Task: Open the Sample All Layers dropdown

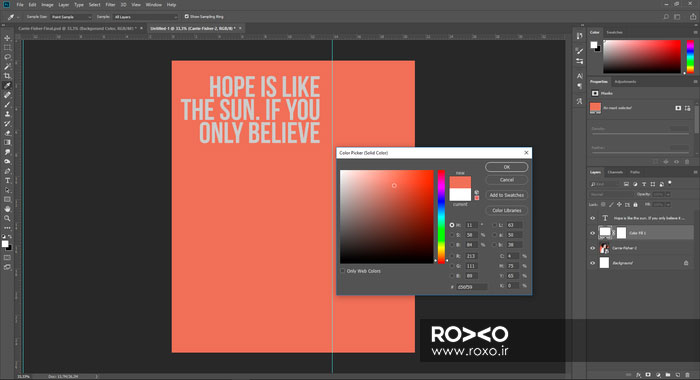Action: click(146, 17)
